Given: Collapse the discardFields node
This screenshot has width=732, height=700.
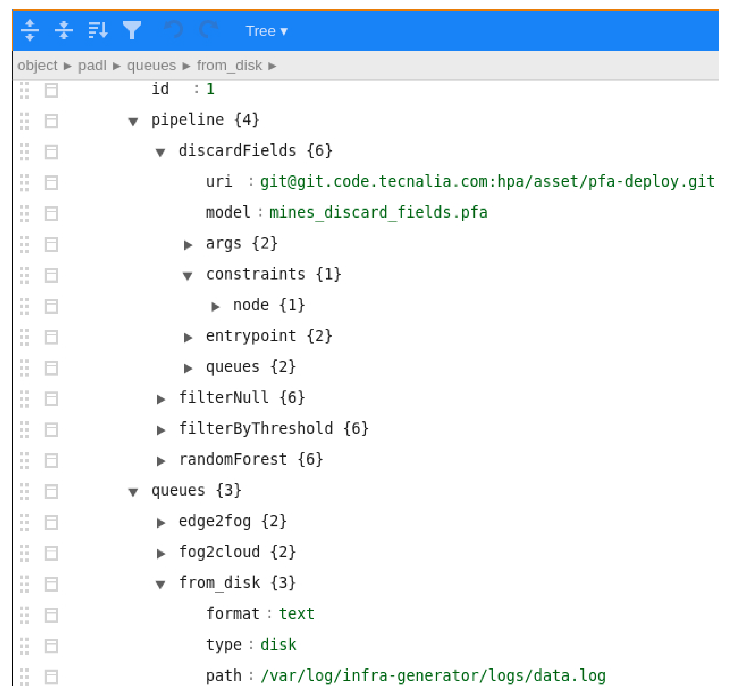Looking at the screenshot, I should (160, 152).
